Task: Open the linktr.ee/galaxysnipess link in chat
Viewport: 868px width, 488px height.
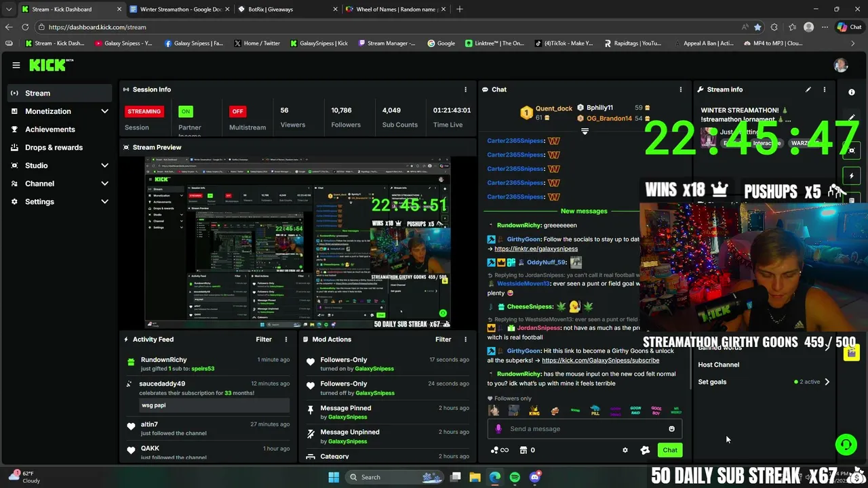Action: point(536,249)
